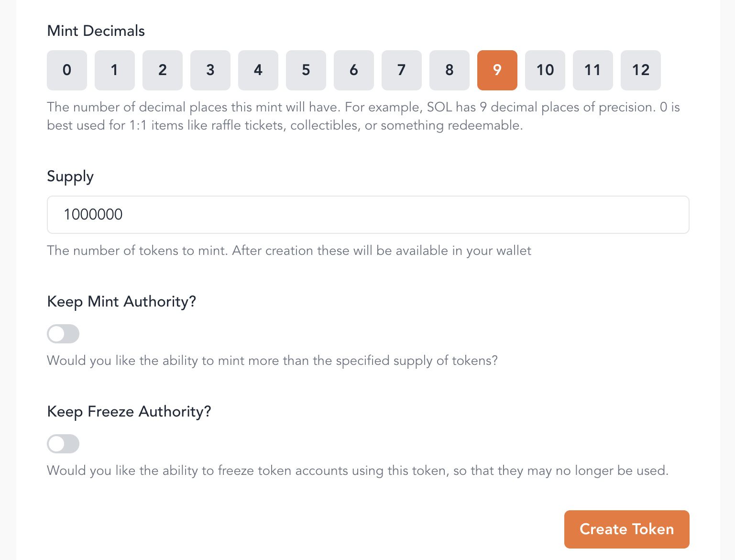Set mint decimals to 7
Viewport: 735px width, 560px height.
pyautogui.click(x=402, y=70)
